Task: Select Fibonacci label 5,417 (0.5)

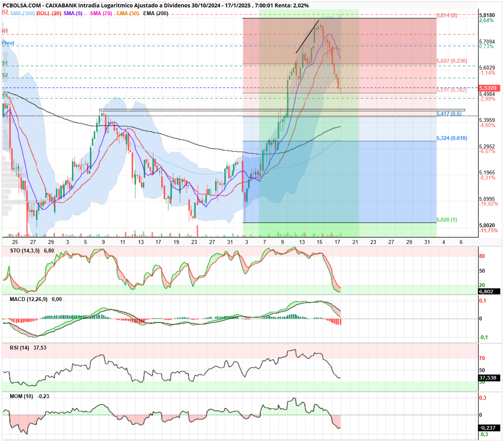Action: tap(449, 114)
